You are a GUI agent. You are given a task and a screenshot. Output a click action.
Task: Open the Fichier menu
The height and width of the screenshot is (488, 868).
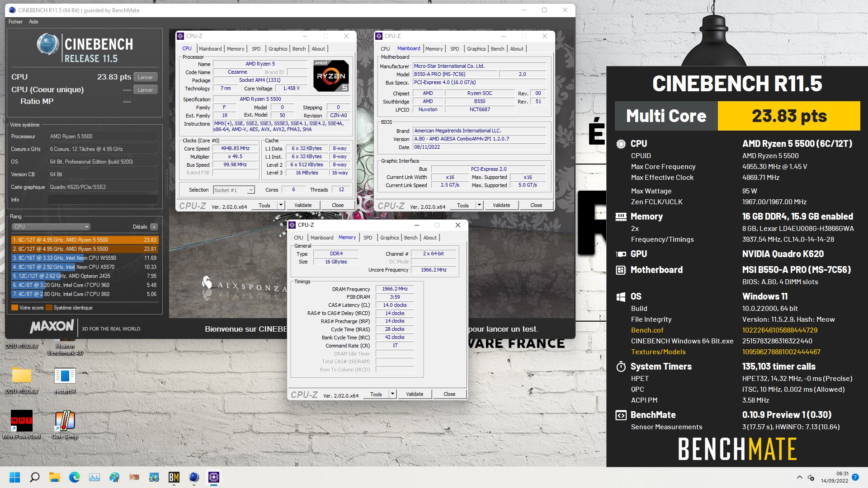pyautogui.click(x=15, y=22)
